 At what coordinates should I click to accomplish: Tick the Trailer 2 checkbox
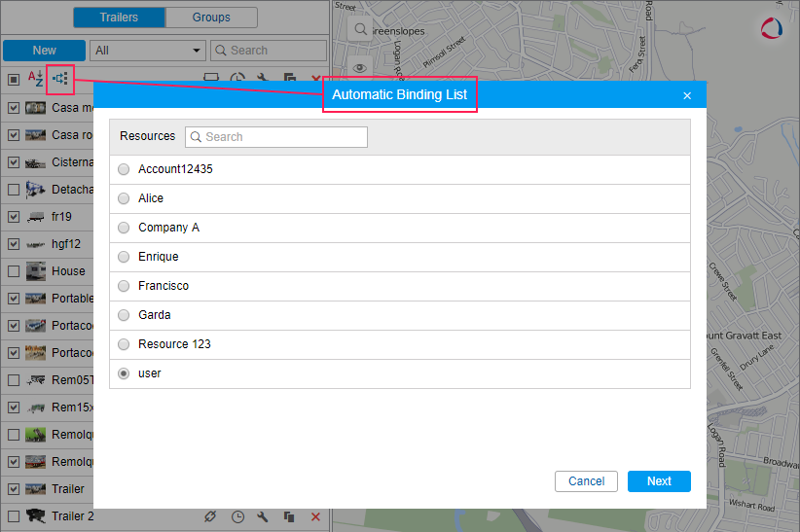point(14,516)
